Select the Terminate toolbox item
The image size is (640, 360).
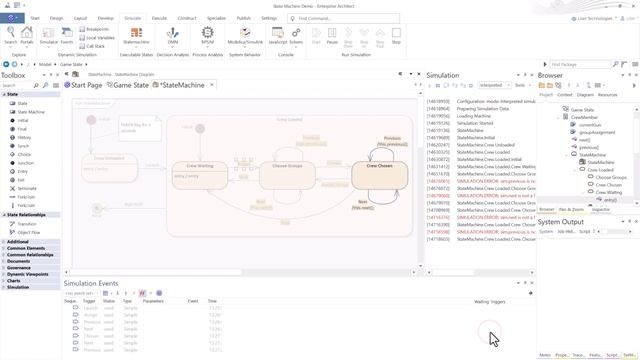(23, 188)
